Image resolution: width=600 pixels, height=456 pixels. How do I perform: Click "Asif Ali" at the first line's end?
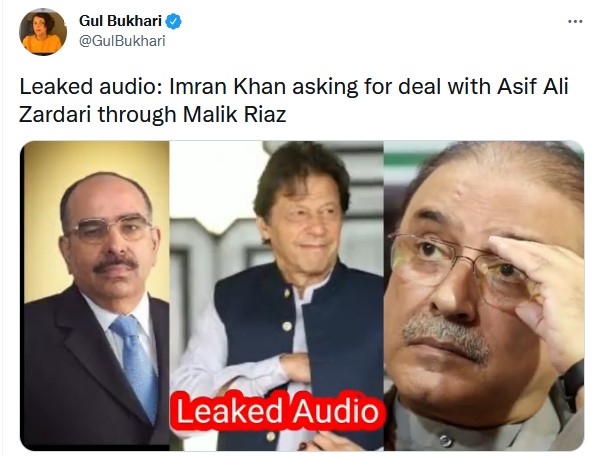[x=533, y=86]
